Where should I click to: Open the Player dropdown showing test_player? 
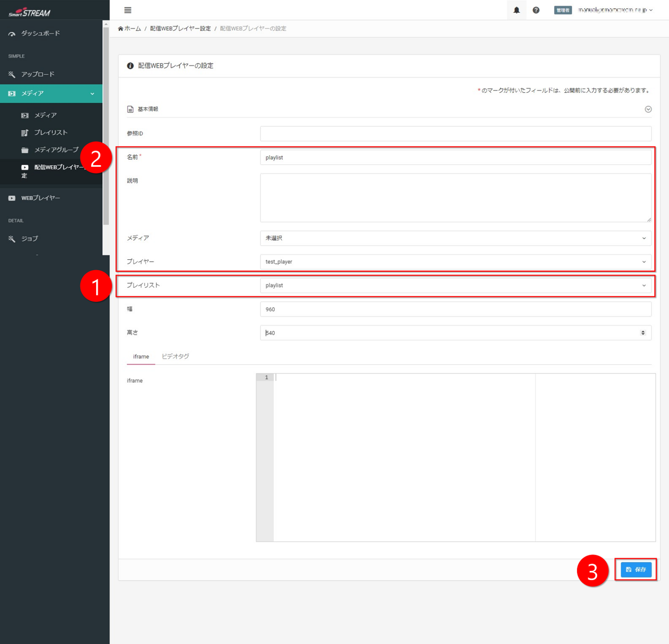(x=455, y=262)
